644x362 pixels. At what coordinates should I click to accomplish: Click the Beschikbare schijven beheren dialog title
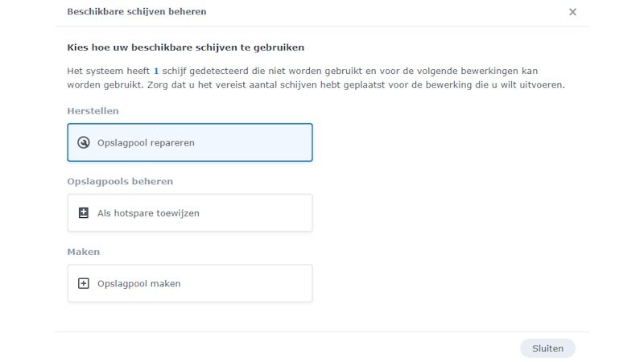(x=137, y=11)
